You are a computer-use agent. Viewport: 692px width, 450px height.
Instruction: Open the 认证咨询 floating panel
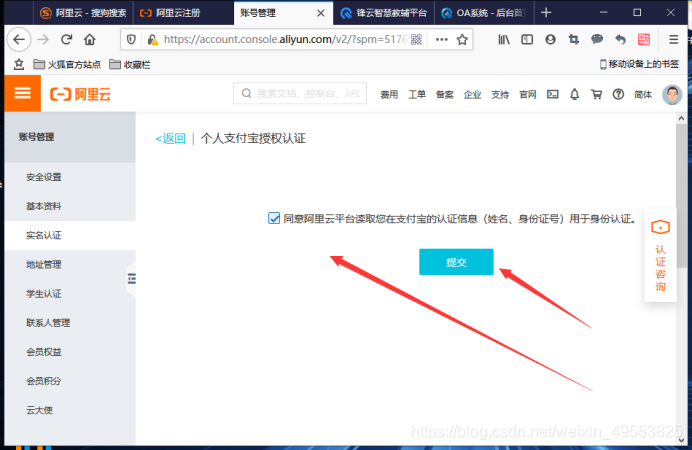660,255
